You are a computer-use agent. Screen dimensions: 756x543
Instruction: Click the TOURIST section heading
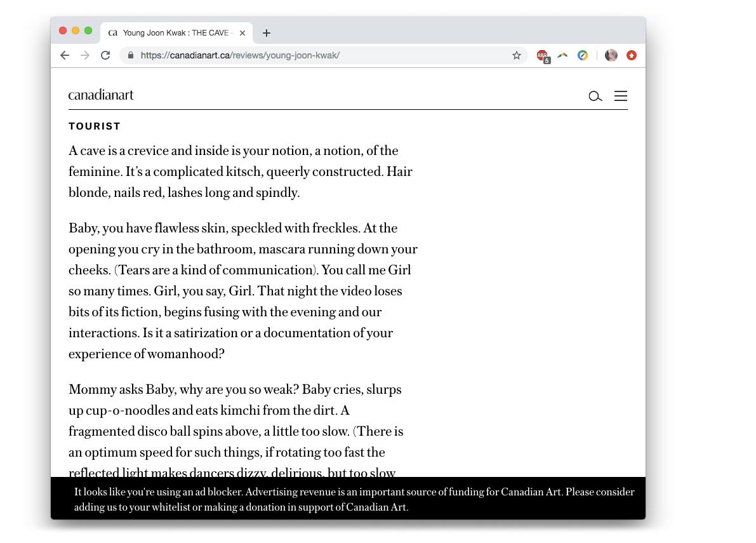click(x=95, y=126)
